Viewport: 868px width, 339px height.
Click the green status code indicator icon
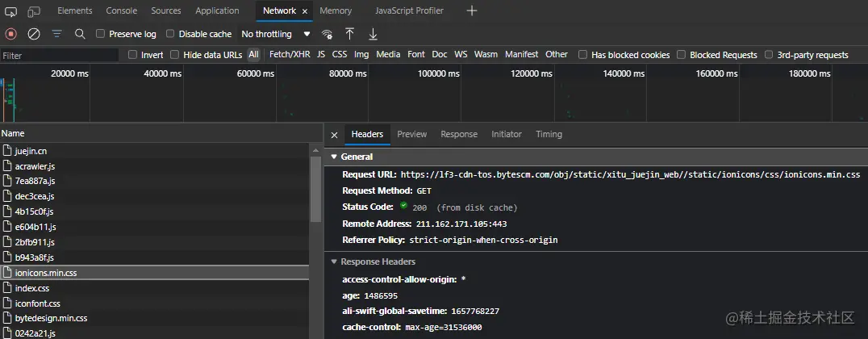tap(403, 206)
